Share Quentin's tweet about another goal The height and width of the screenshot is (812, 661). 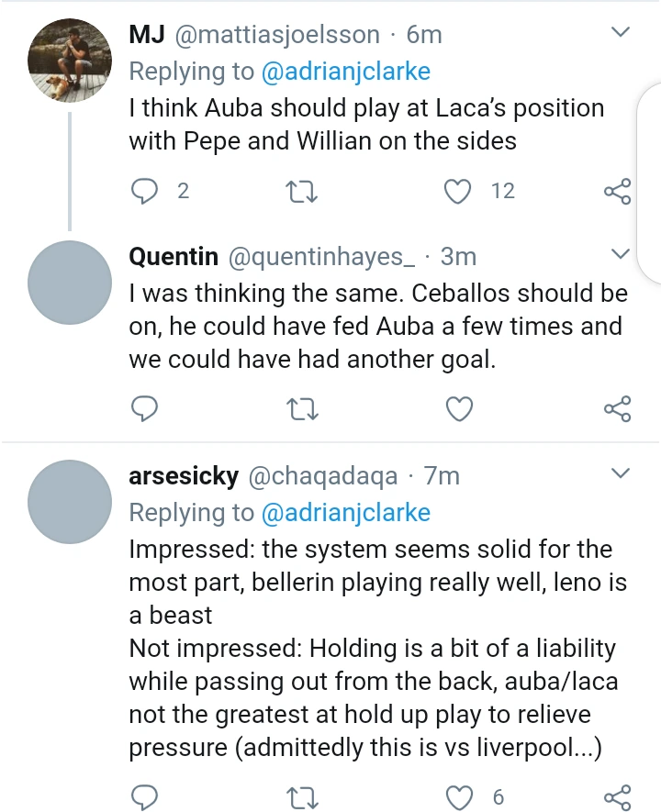617,408
